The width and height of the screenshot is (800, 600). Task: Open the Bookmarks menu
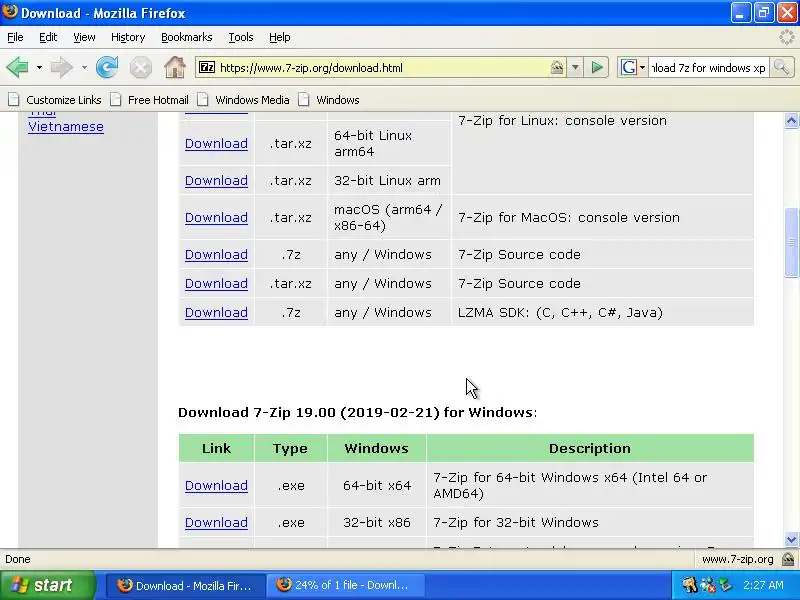(186, 37)
